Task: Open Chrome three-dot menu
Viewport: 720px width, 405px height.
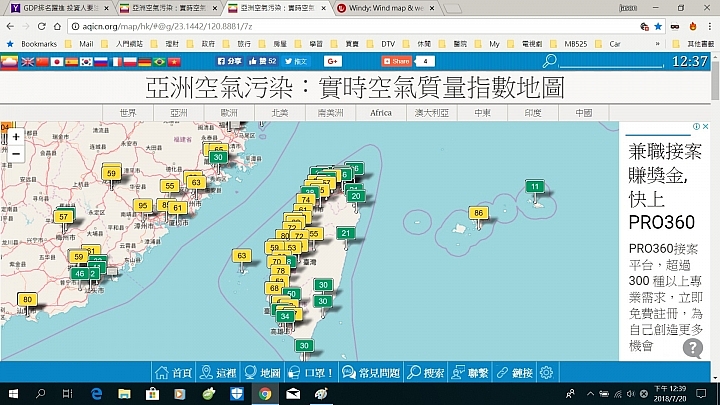Action: 710,27
